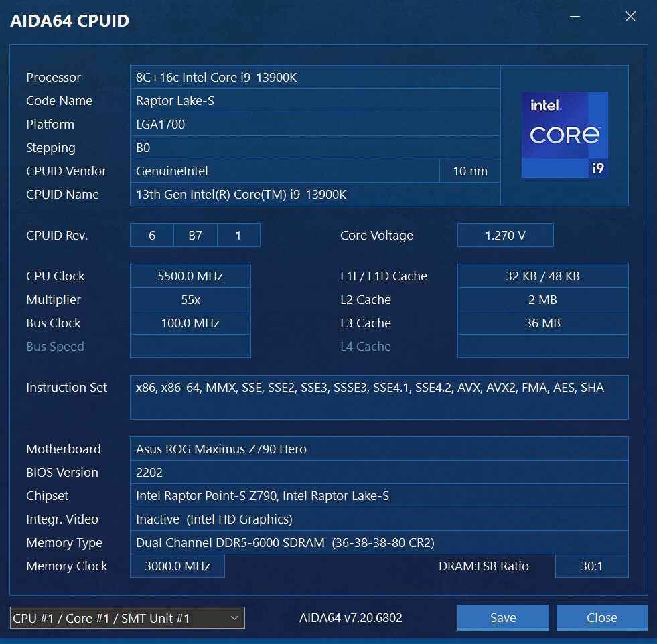Select the CPU Clock 5500.0 MHz value
Image resolution: width=657 pixels, height=644 pixels.
(x=190, y=276)
